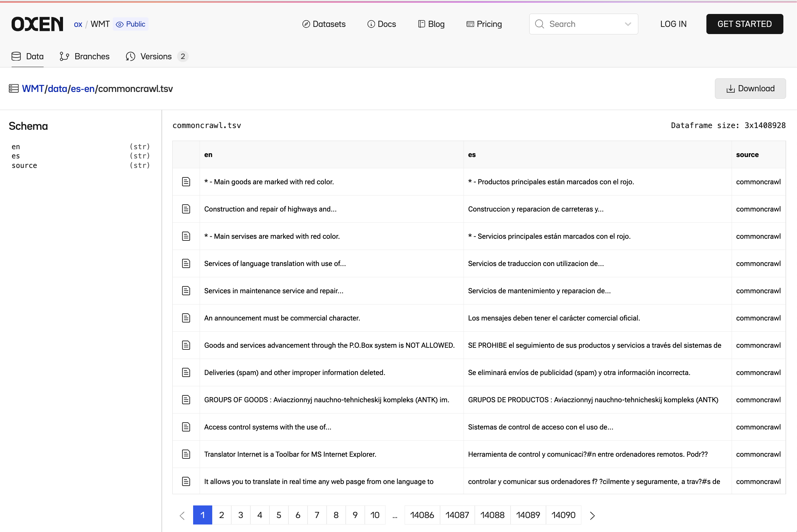Image resolution: width=797 pixels, height=532 pixels.
Task: Open the Pricing page
Action: click(x=484, y=24)
